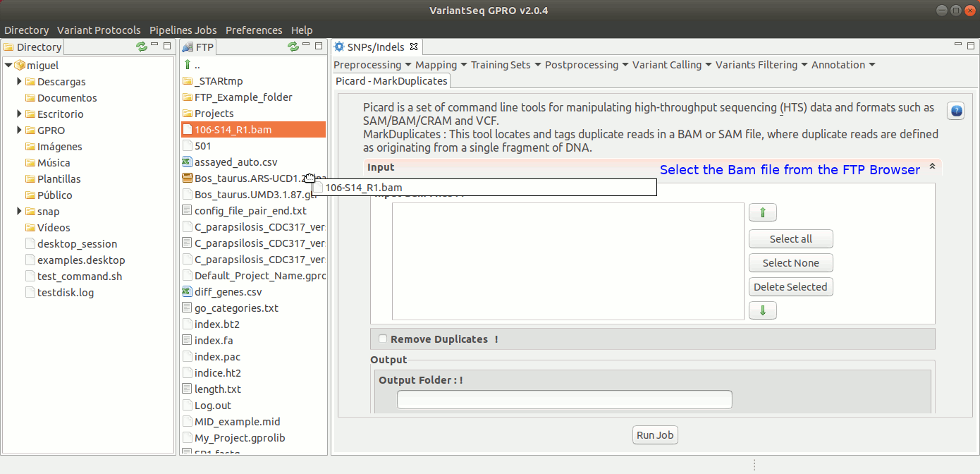Select the assayed_auto.csv file in FTP
980x474 pixels.
point(235,162)
